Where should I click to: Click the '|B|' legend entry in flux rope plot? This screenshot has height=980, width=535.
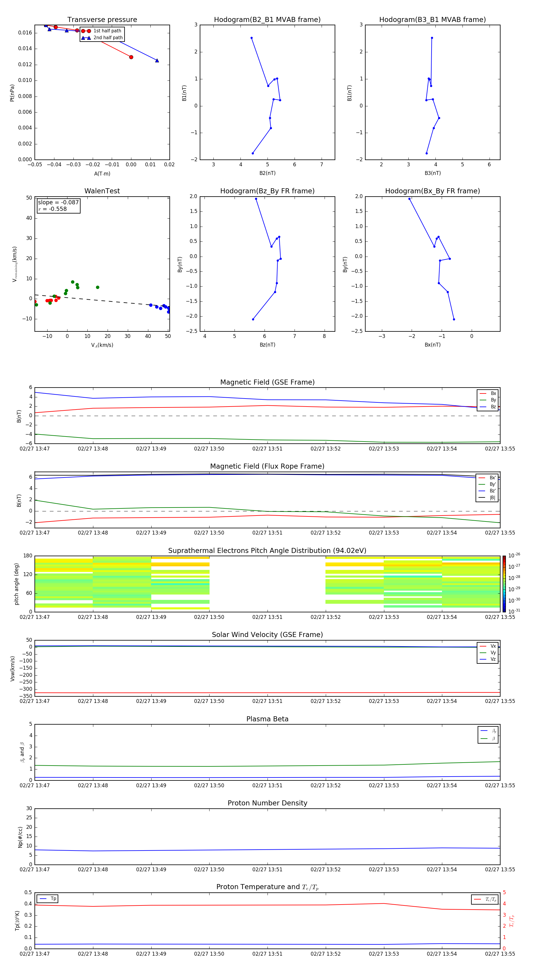(x=488, y=498)
